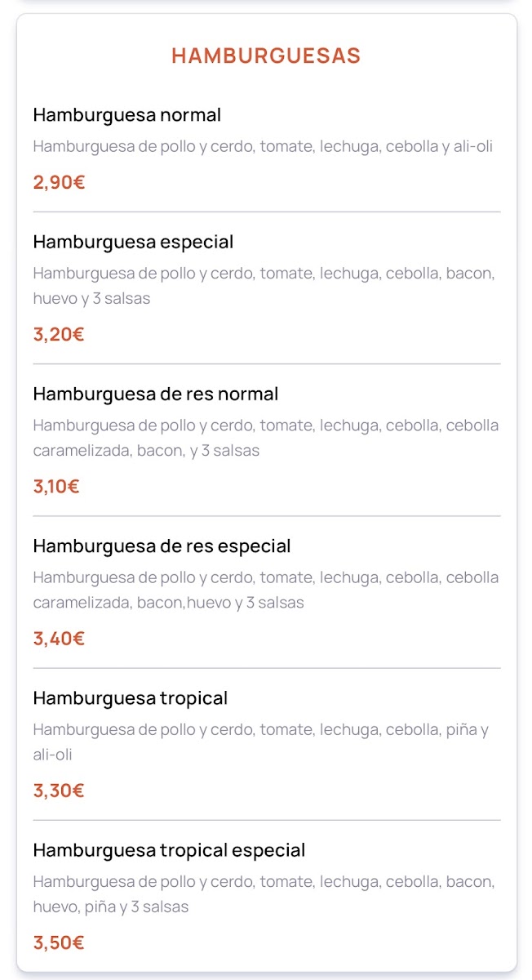Click description ending caramelizada, bacon, y 3 salsas
Screen dimensions: 532x980
pos(265,438)
